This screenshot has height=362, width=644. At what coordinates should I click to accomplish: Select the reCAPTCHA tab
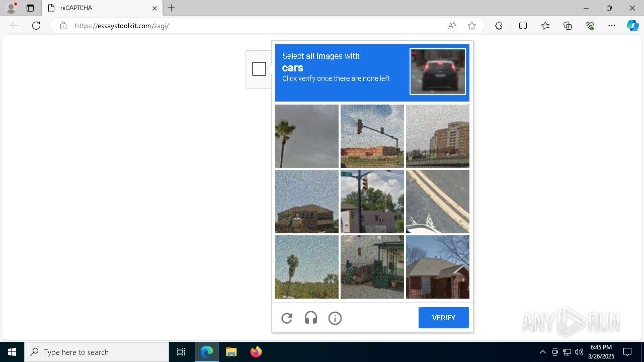coord(102,8)
